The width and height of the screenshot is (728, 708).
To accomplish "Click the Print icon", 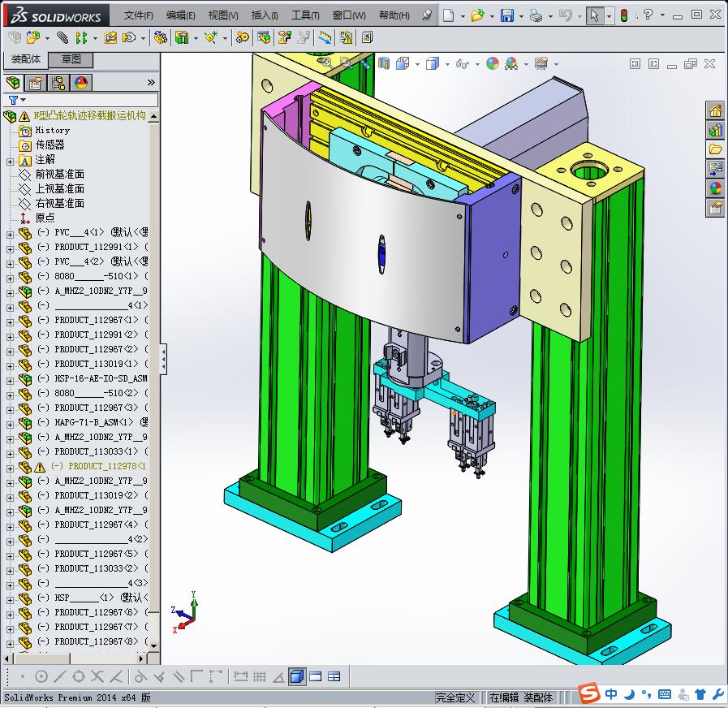I will click(x=536, y=15).
